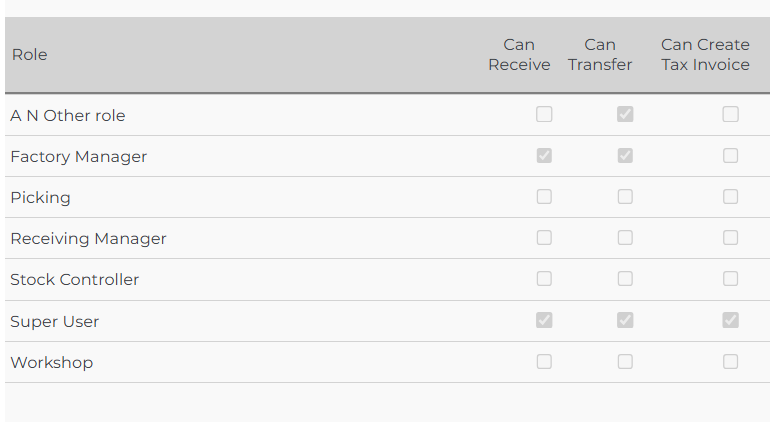Screen dimensions: 770x422
Task: Click the Can Create Tax Invoice header
Action: coord(705,55)
